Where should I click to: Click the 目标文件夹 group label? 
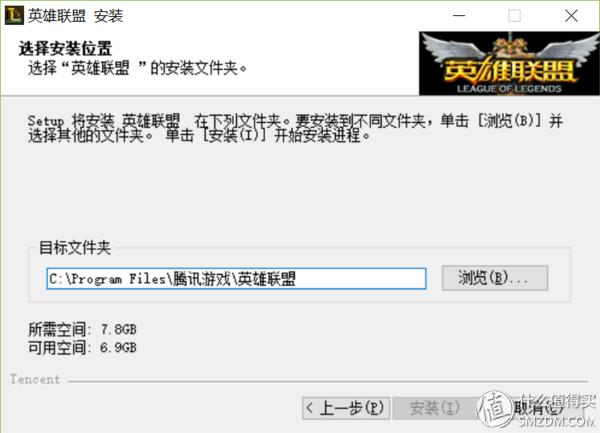coord(75,248)
